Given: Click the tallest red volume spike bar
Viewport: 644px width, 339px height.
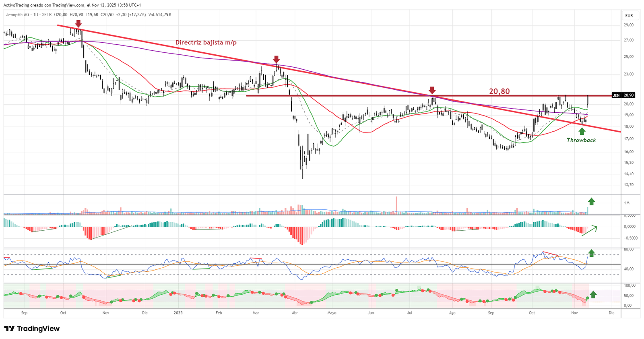Looking at the screenshot, I should tap(396, 205).
